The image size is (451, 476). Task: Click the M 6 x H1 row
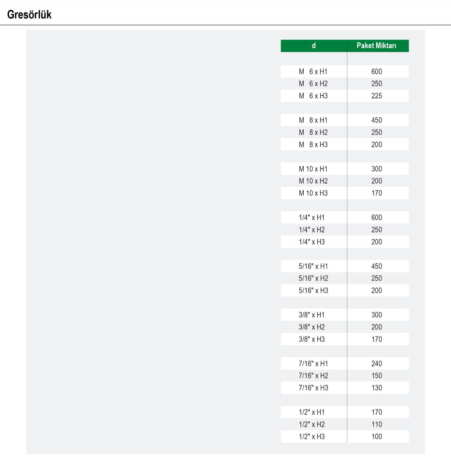tap(345, 71)
